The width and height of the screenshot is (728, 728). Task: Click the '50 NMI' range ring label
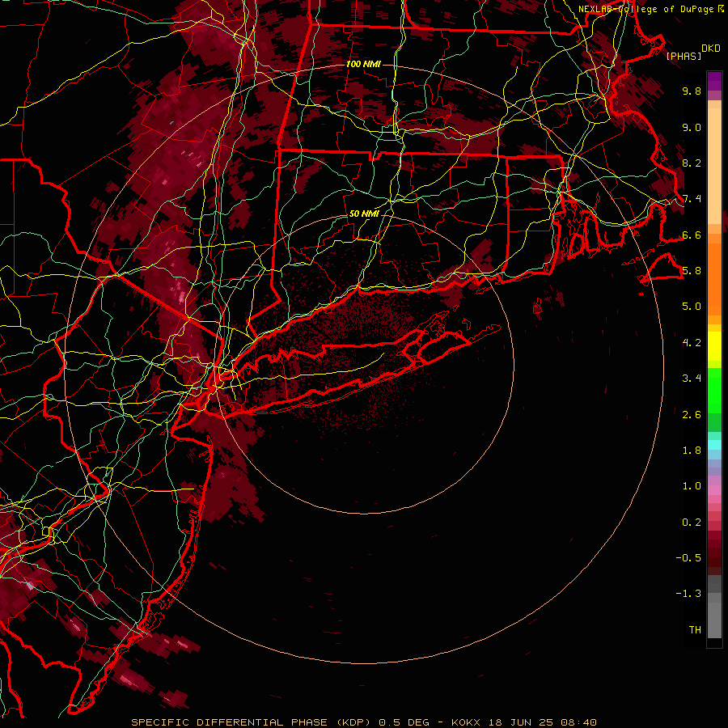[364, 214]
